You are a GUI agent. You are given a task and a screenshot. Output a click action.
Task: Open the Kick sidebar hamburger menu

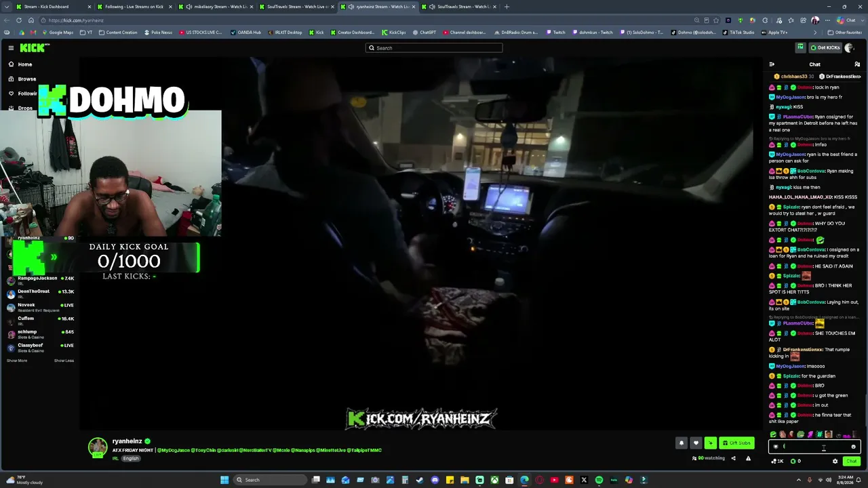click(x=11, y=47)
